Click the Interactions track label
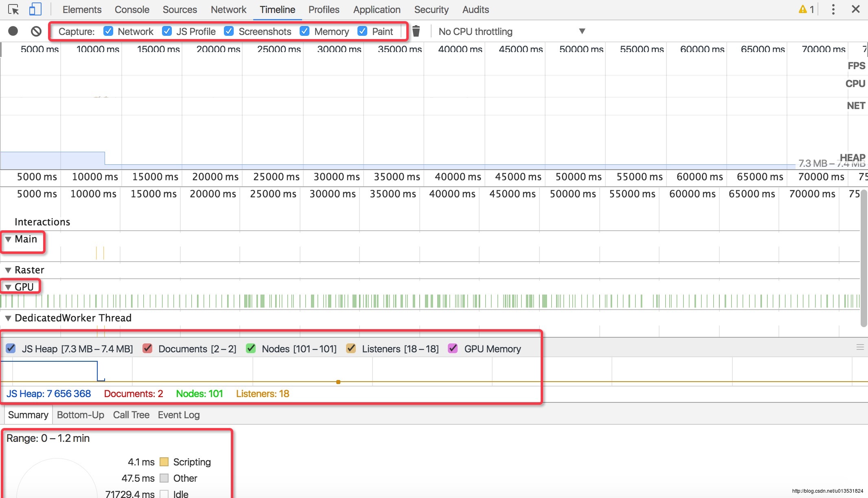 pyautogui.click(x=42, y=222)
